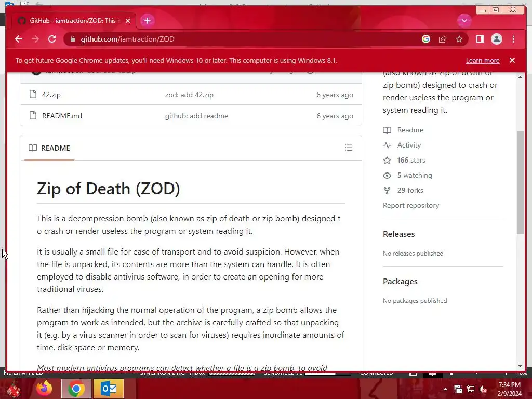Show hidden system tray icons
532x399 pixels.
click(x=445, y=389)
